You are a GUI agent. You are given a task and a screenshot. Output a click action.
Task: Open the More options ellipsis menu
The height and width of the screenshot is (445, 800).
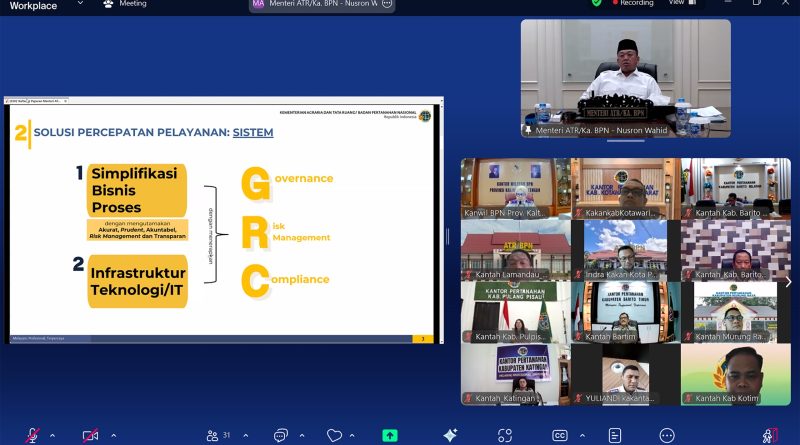667,435
